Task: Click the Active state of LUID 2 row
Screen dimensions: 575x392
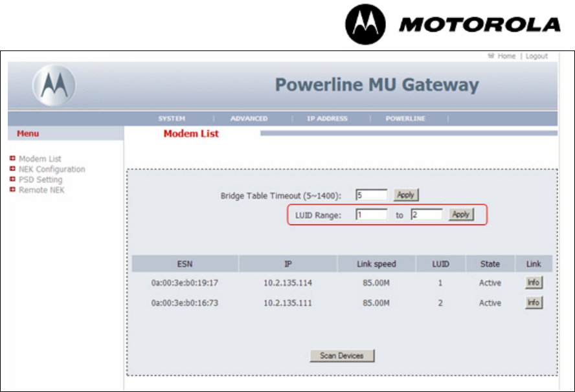Action: (490, 303)
